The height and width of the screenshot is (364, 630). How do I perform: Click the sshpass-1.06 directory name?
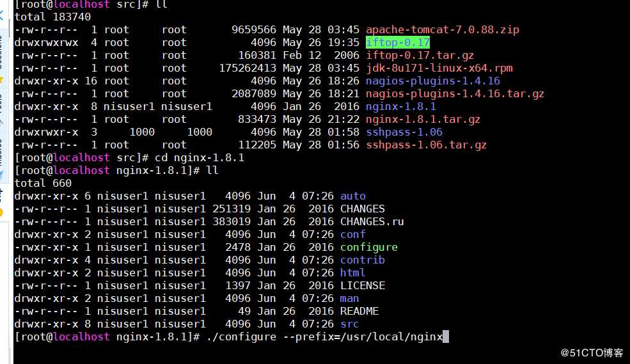tap(404, 132)
